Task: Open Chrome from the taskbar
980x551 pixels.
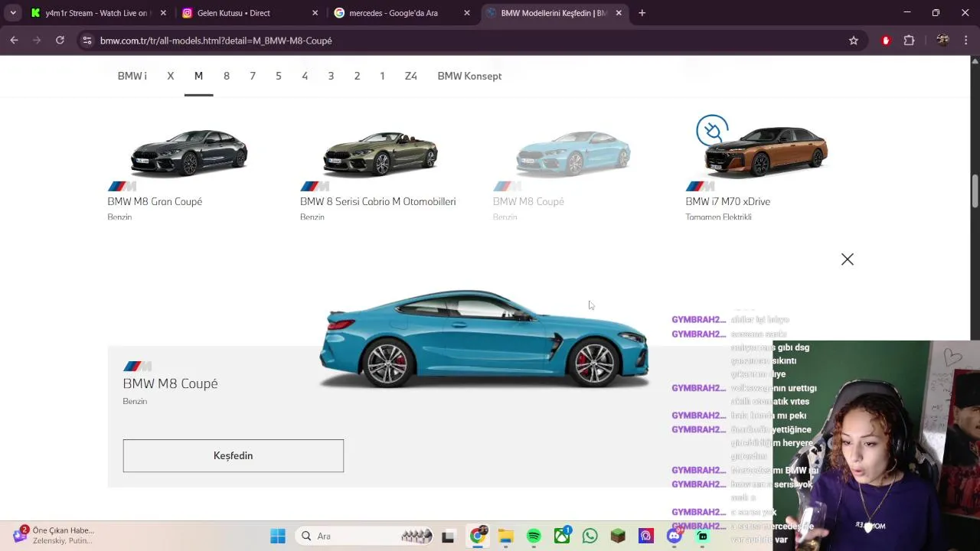Action: tap(477, 536)
